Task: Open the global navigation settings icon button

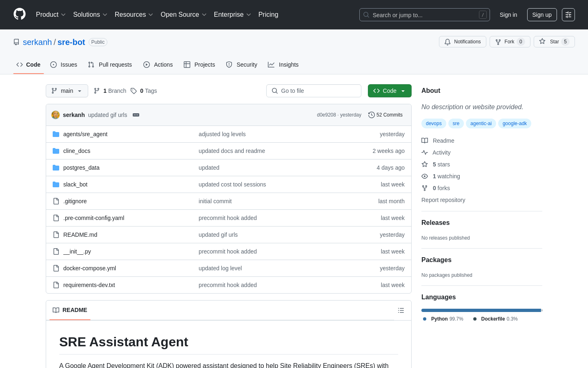Action: pos(568,15)
